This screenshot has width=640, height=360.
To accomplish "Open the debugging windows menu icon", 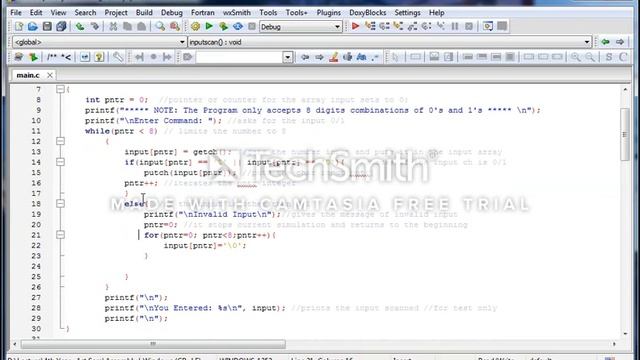I will (488, 27).
